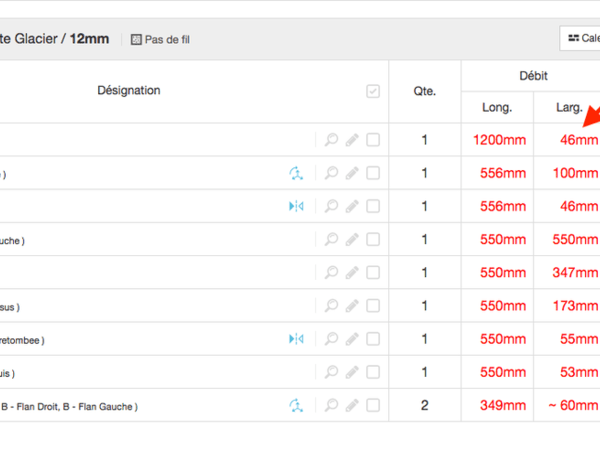Image resolution: width=600 pixels, height=450 pixels.
Task: Click the blue mirror icon in the 556mm by 46mm row
Action: point(295,207)
